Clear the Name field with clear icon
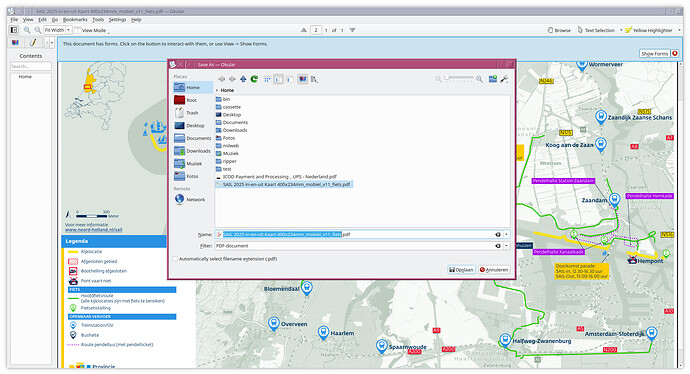The image size is (690, 374). 498,235
